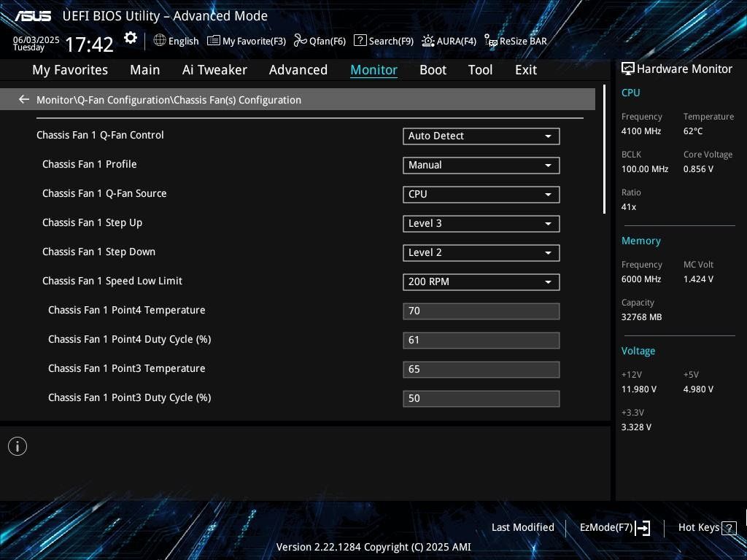The image size is (747, 560).
Task: Open Chassis Fan 1 Step Up dropdown
Action: pyautogui.click(x=481, y=223)
